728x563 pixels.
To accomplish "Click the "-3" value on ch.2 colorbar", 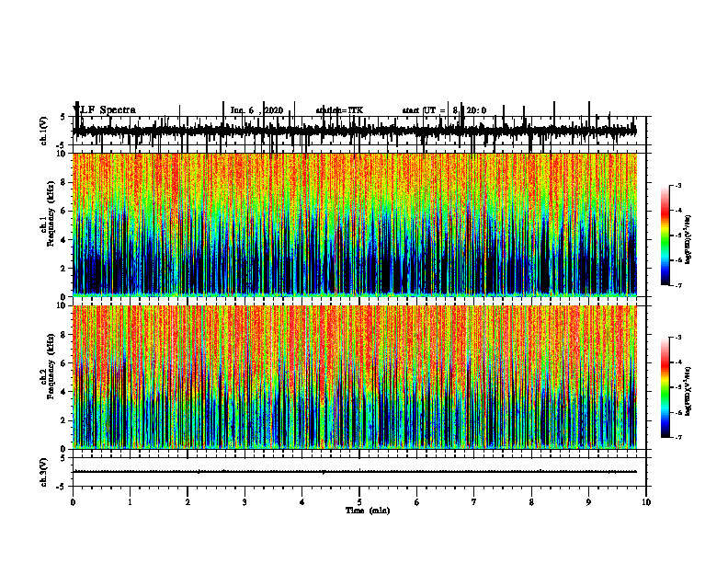I will (678, 338).
